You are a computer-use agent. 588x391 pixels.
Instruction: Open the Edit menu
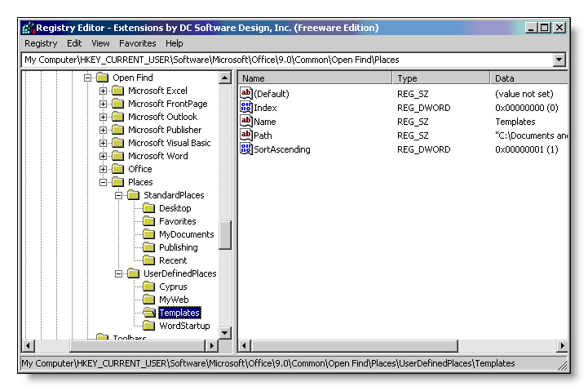pos(74,43)
